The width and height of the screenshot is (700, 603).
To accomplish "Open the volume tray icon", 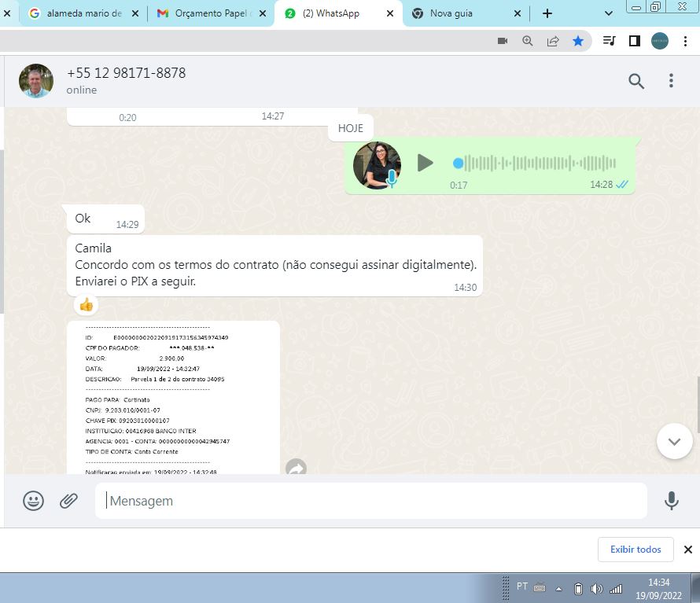I will point(596,589).
